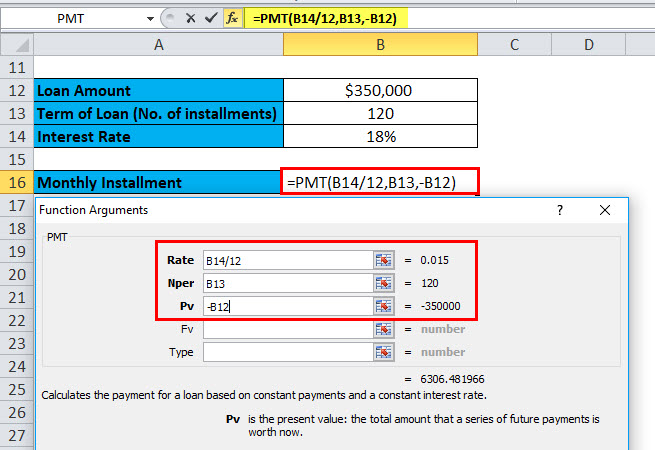This screenshot has height=450, width=655.
Task: Click the Help question mark in dialog
Action: [x=560, y=210]
